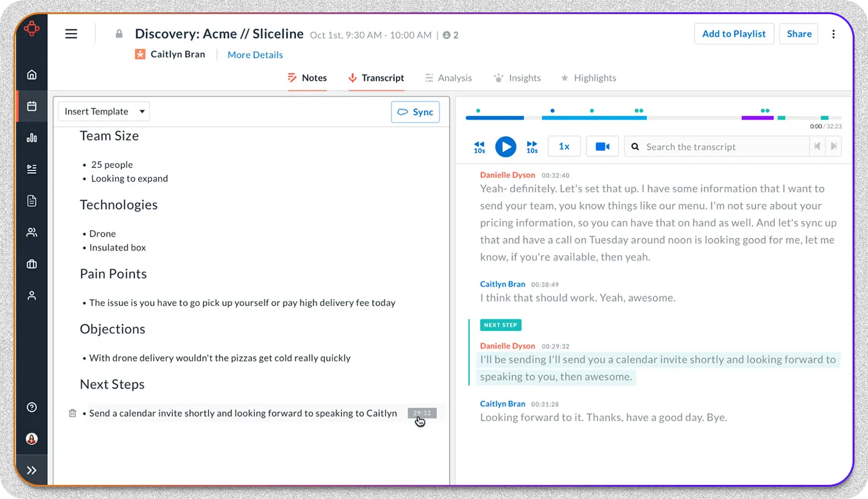Open the three-dot more options menu
The width and height of the screenshot is (868, 499).
click(833, 34)
